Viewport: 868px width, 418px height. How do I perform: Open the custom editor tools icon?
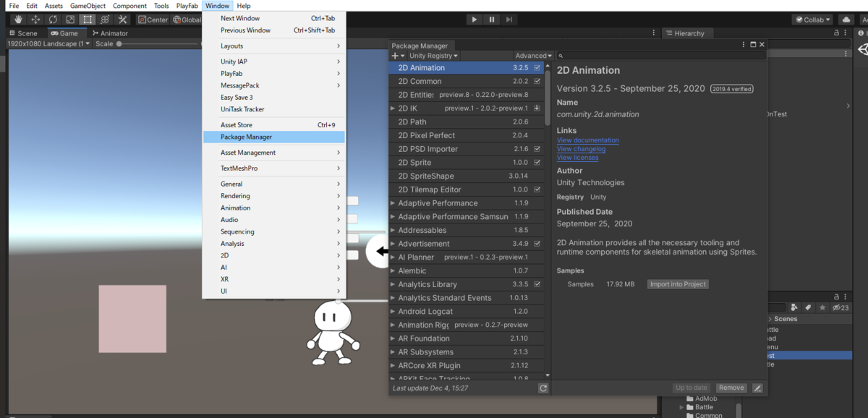122,20
